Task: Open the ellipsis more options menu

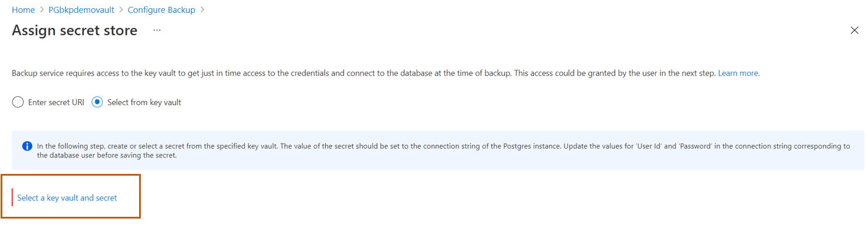Action: (x=157, y=30)
